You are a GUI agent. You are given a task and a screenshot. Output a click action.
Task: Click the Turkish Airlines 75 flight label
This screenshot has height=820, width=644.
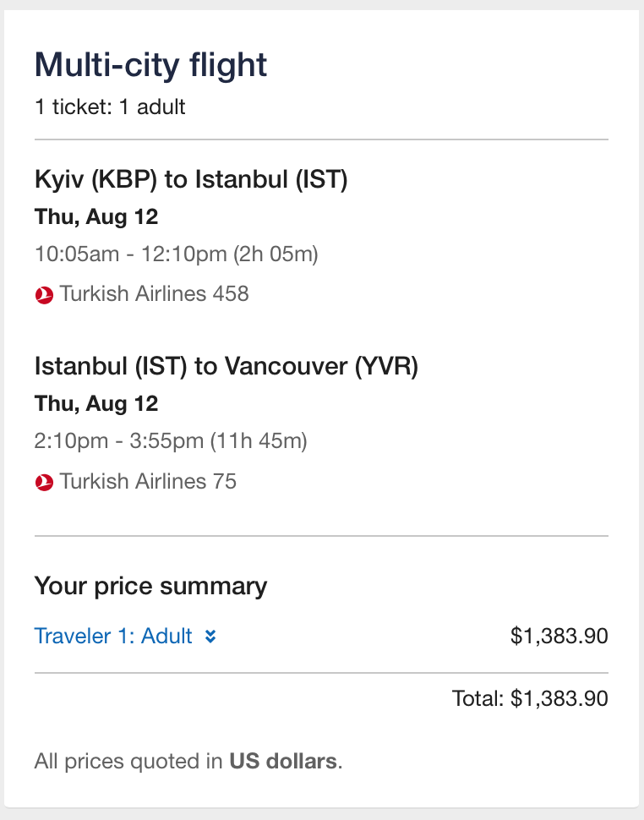pos(148,482)
